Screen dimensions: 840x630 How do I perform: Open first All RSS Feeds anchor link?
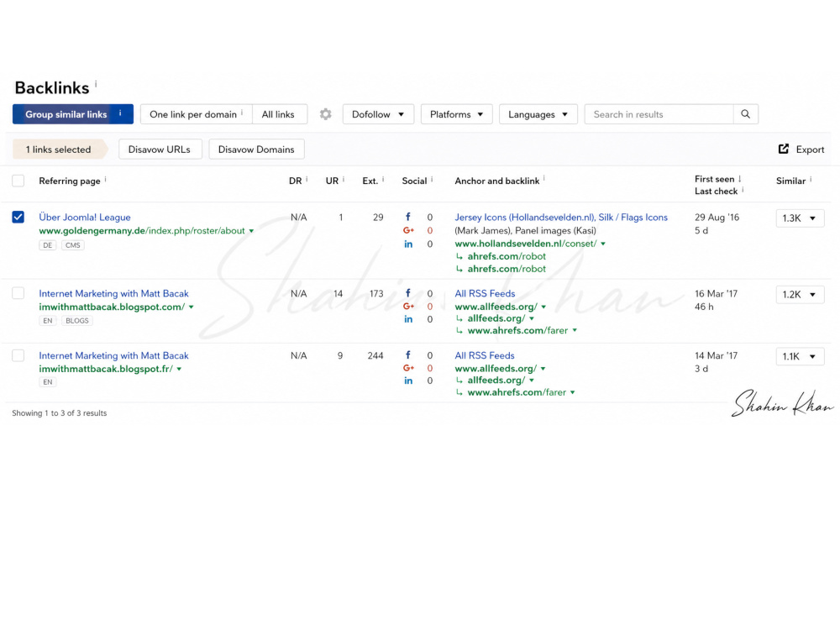[485, 293]
